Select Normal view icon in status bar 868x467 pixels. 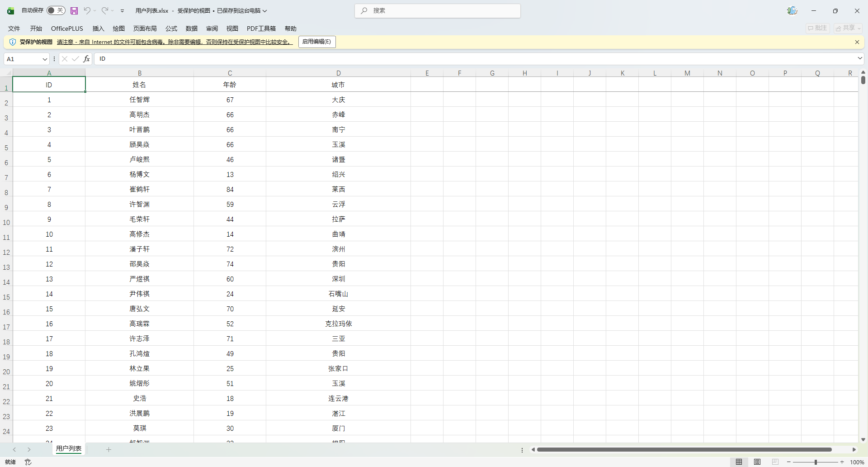(x=739, y=462)
